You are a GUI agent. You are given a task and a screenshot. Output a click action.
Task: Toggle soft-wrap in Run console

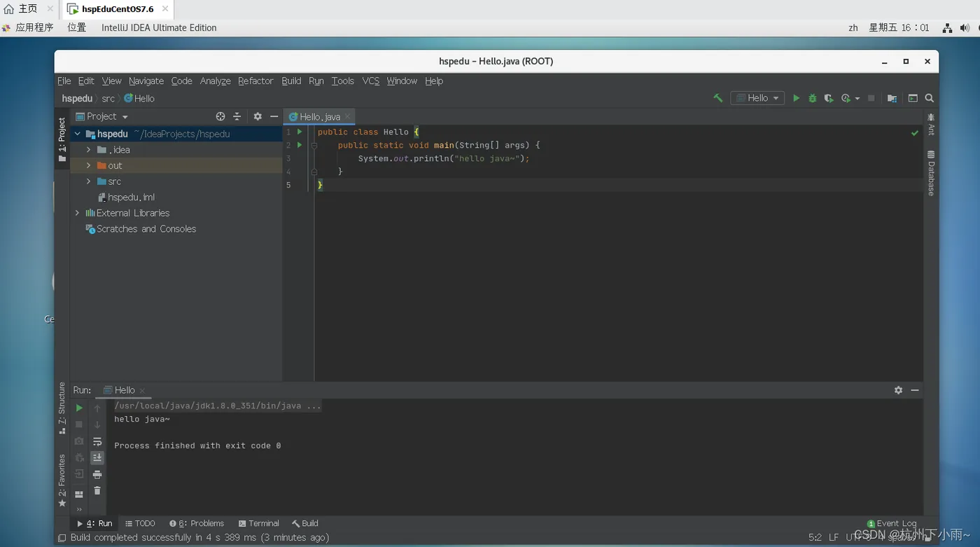(97, 441)
